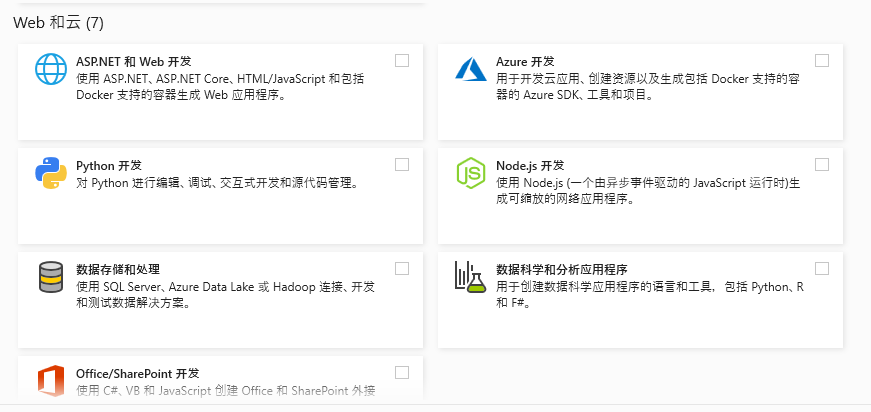Click the Azure 开发 title

coord(525,62)
